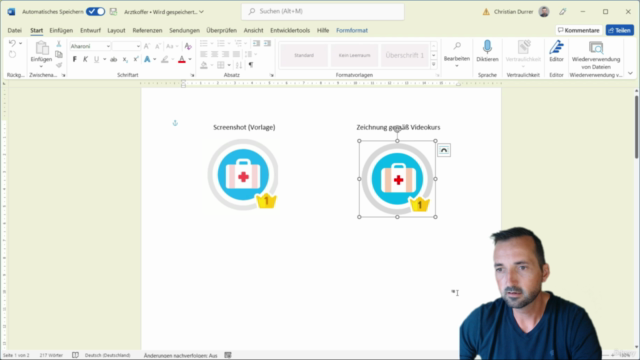Click the Undo arrow icon
This screenshot has width=640, height=360.
tap(12, 43)
